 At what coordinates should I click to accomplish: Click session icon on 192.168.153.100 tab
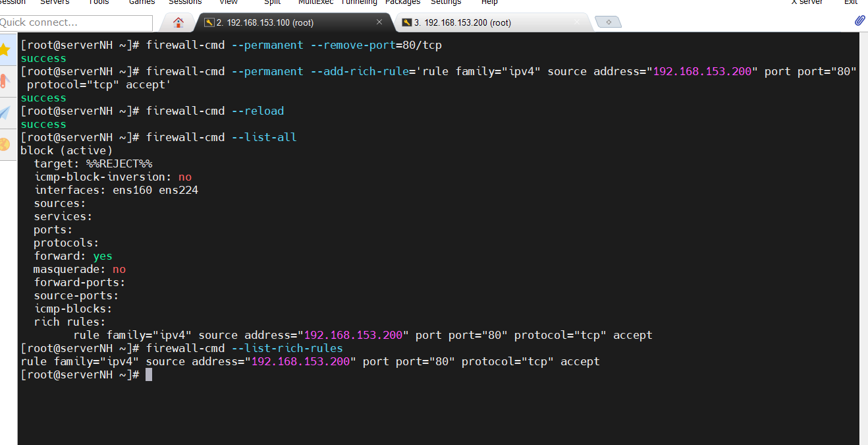pos(209,22)
